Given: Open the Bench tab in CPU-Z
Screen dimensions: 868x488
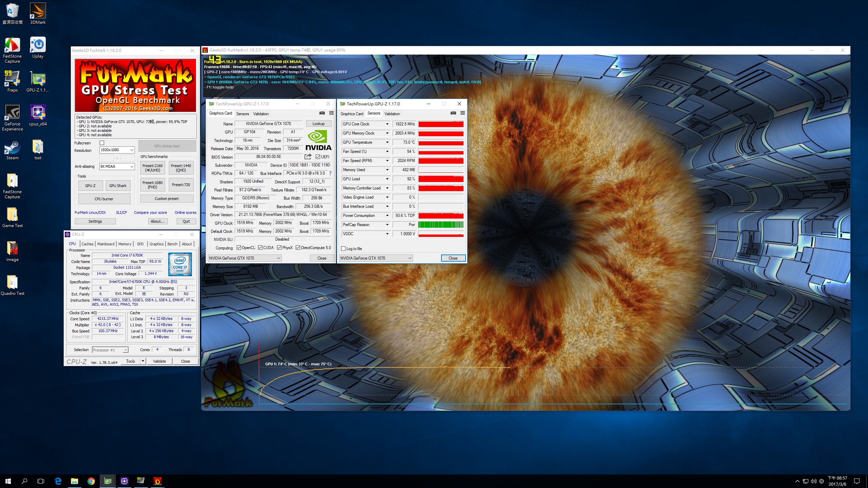Looking at the screenshot, I should [x=172, y=244].
